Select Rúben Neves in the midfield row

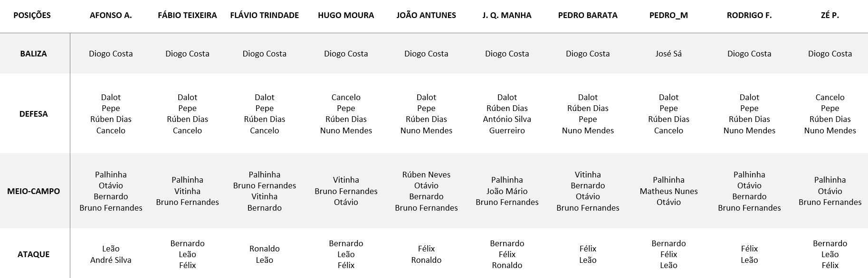click(426, 175)
